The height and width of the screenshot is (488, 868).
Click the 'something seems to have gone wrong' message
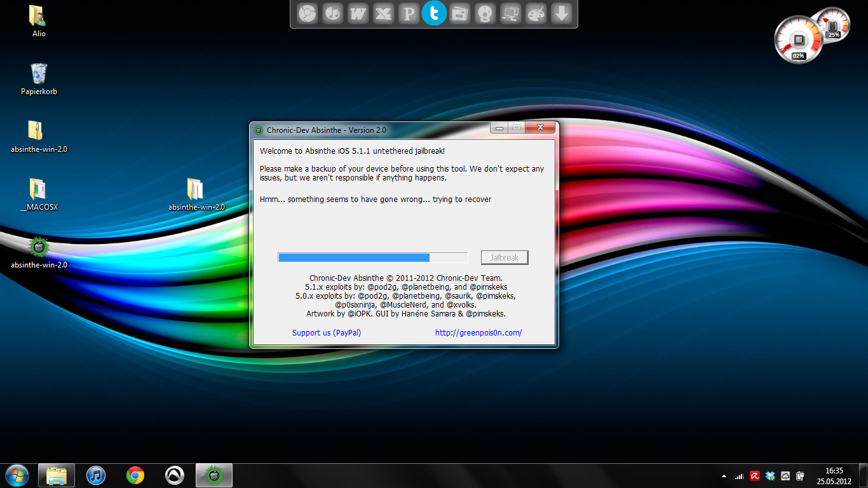pyautogui.click(x=376, y=200)
